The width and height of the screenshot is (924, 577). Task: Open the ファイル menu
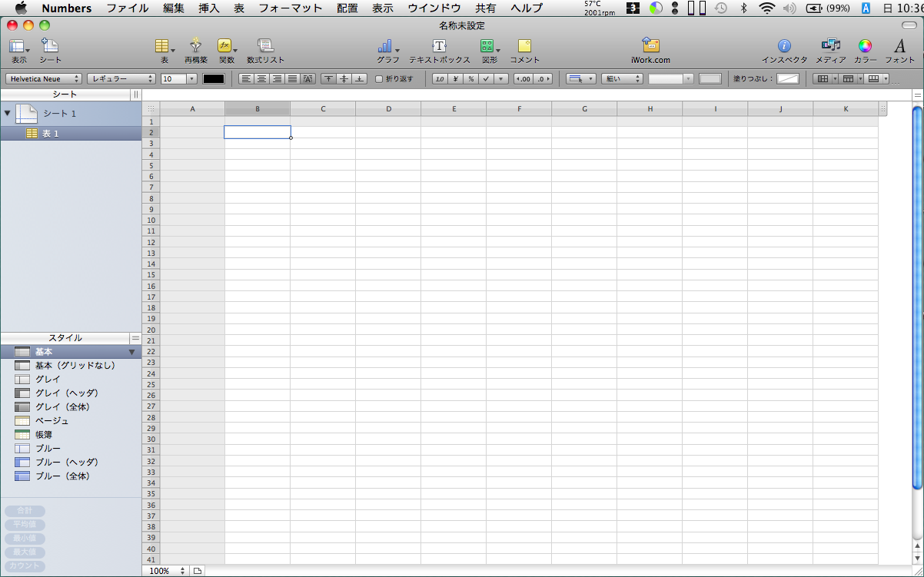pyautogui.click(x=128, y=8)
